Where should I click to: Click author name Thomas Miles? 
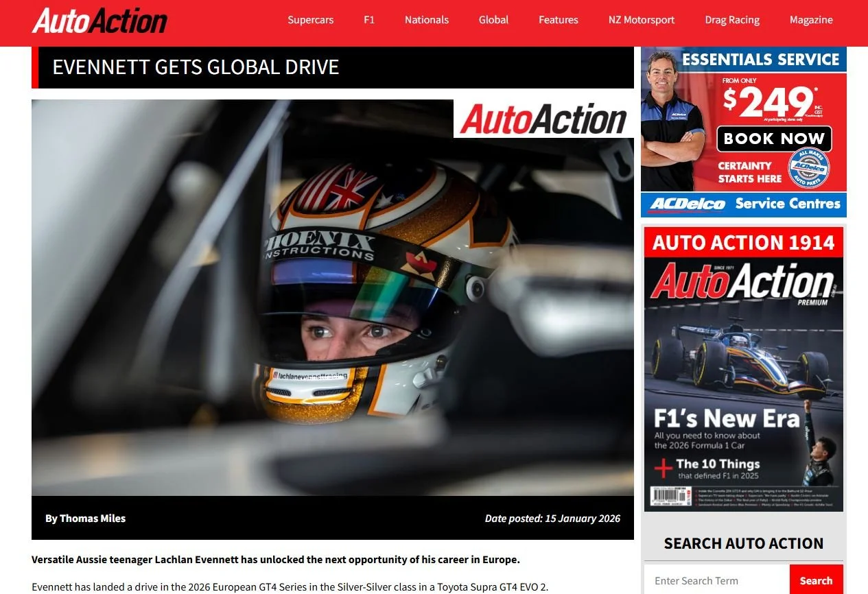[x=93, y=519]
